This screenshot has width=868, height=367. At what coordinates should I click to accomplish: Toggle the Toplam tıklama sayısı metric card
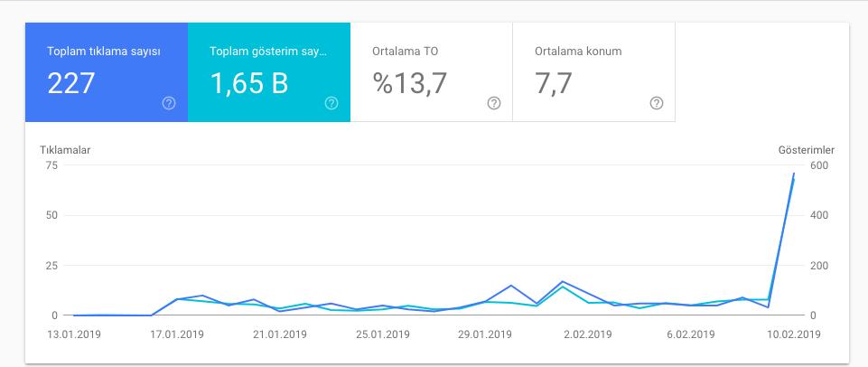[x=107, y=72]
